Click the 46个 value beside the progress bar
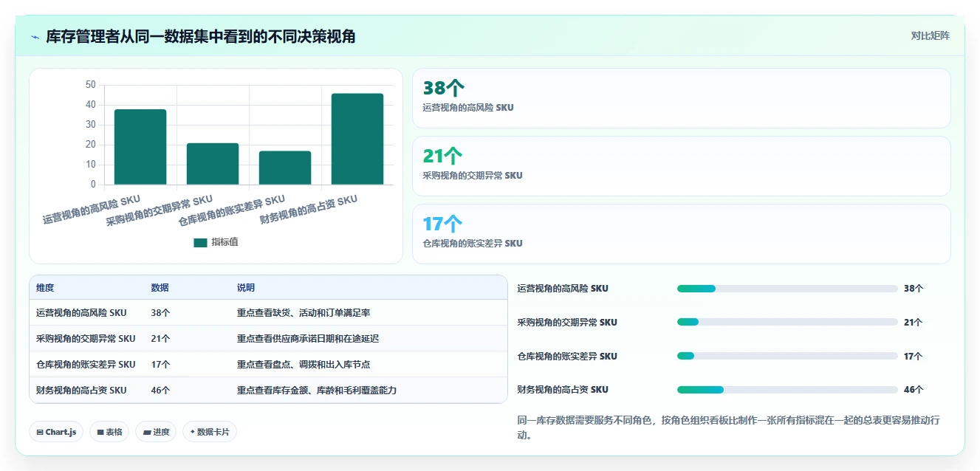 [914, 390]
